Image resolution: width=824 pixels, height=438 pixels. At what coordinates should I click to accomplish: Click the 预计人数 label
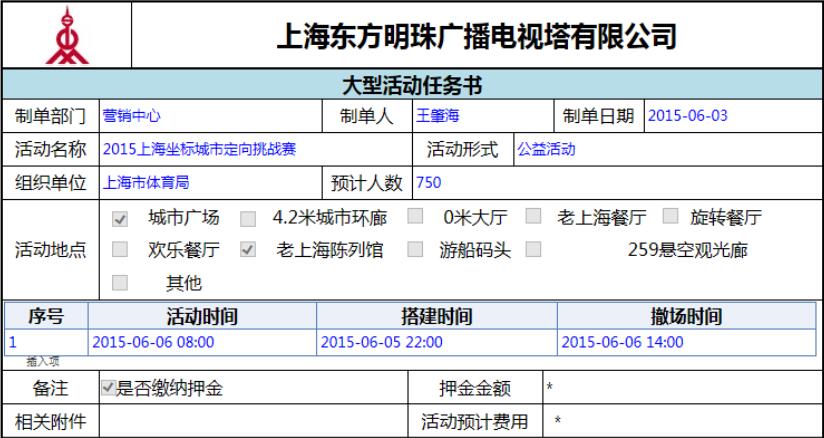point(367,184)
